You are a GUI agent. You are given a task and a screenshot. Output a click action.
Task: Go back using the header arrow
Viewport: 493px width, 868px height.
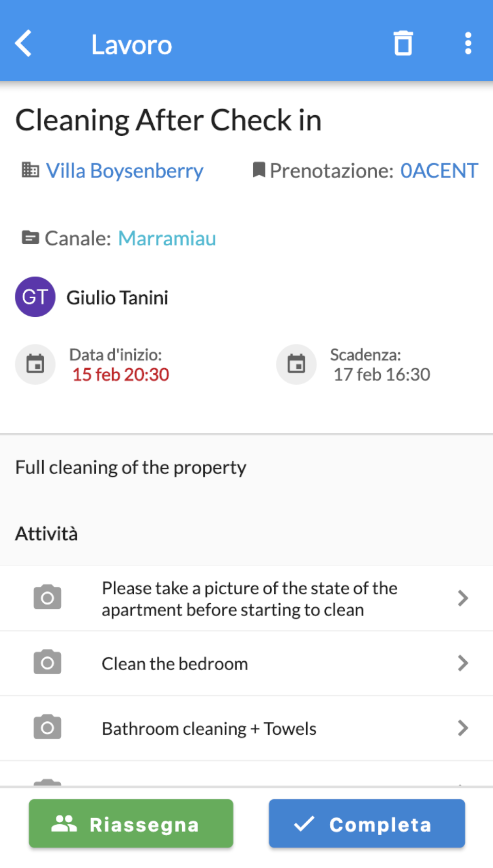pyautogui.click(x=24, y=43)
